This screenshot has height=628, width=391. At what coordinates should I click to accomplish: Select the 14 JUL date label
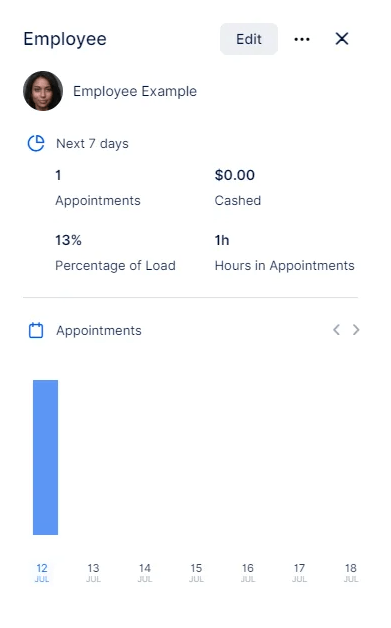point(145,572)
